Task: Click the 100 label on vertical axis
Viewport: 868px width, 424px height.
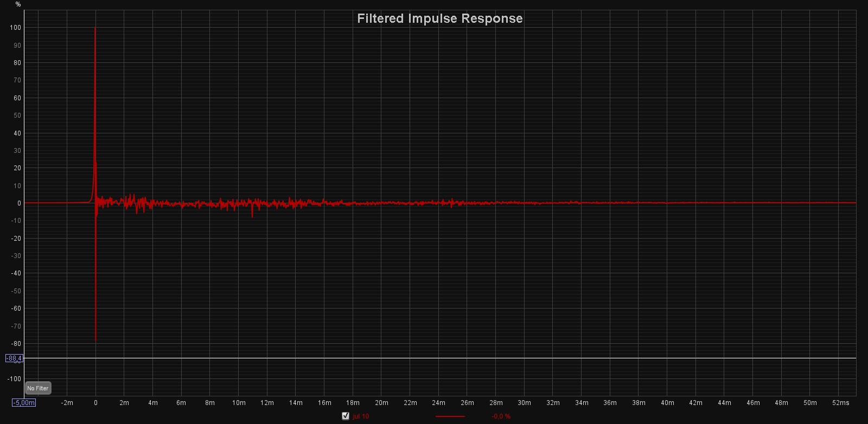Action: pos(15,28)
